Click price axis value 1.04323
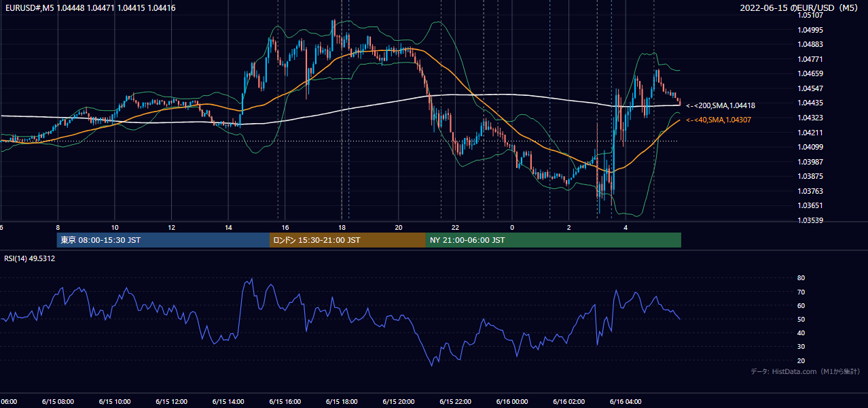 tap(811, 118)
